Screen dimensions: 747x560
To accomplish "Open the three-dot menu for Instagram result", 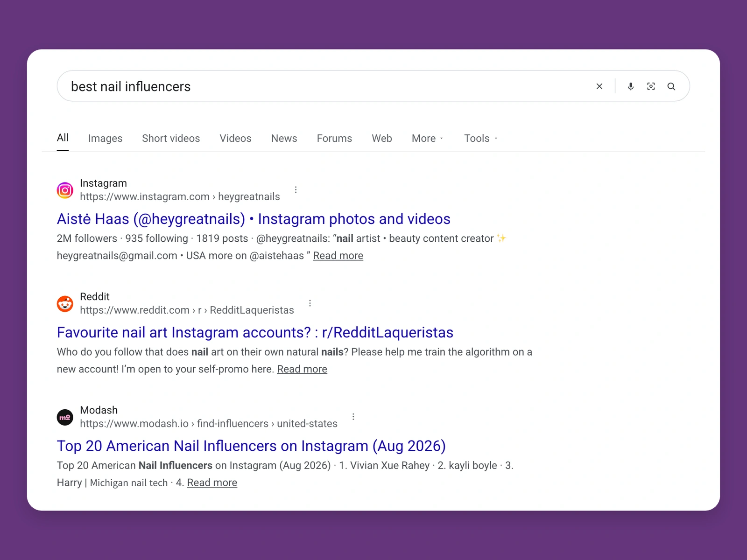I will coord(296,189).
